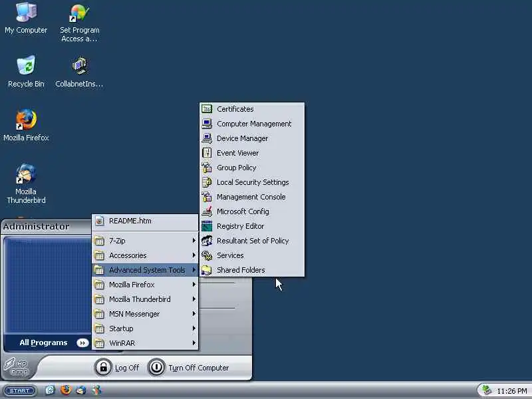Select the CollabnetIns... desktop icon

click(79, 72)
